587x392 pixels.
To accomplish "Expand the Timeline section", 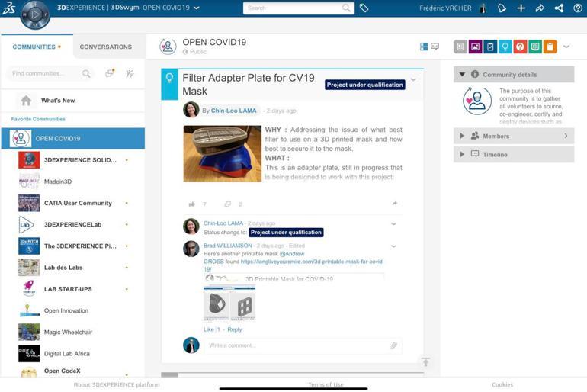I will 461,154.
